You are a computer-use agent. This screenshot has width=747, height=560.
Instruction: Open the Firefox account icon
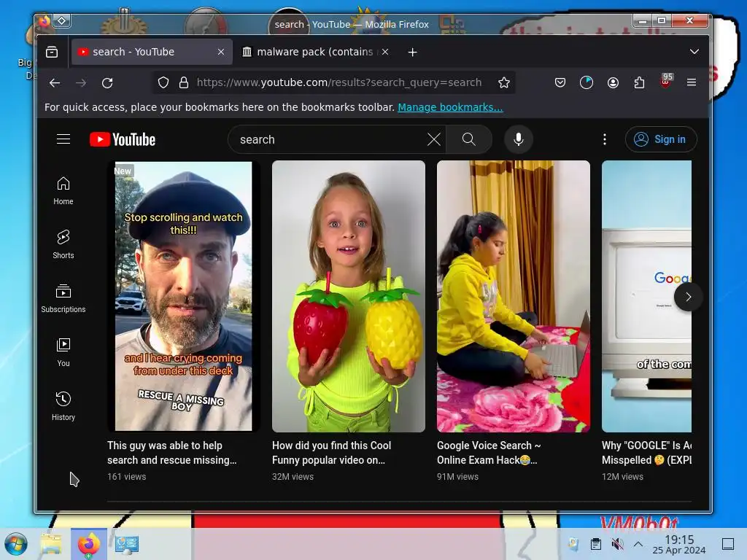click(613, 83)
